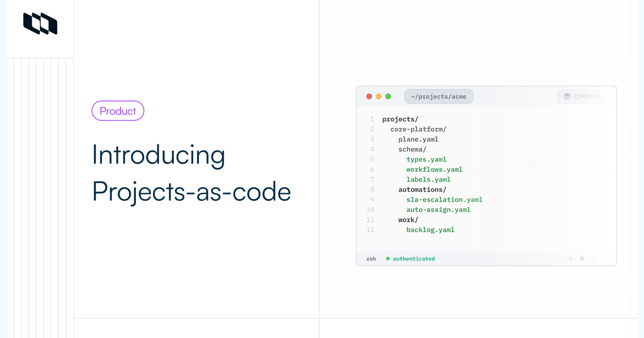Select the automations/ folder line
This screenshot has width=644, height=338.
point(422,189)
